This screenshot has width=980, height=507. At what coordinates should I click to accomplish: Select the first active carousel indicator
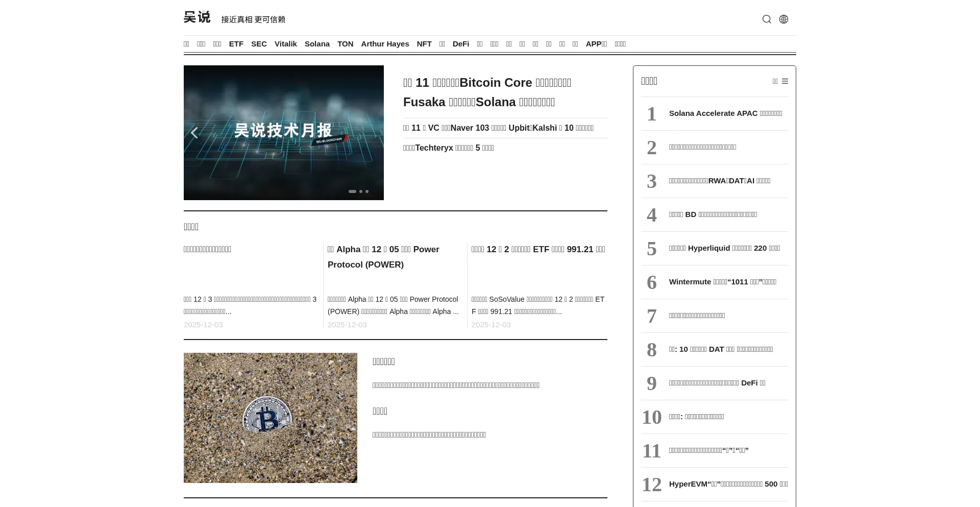click(x=352, y=191)
